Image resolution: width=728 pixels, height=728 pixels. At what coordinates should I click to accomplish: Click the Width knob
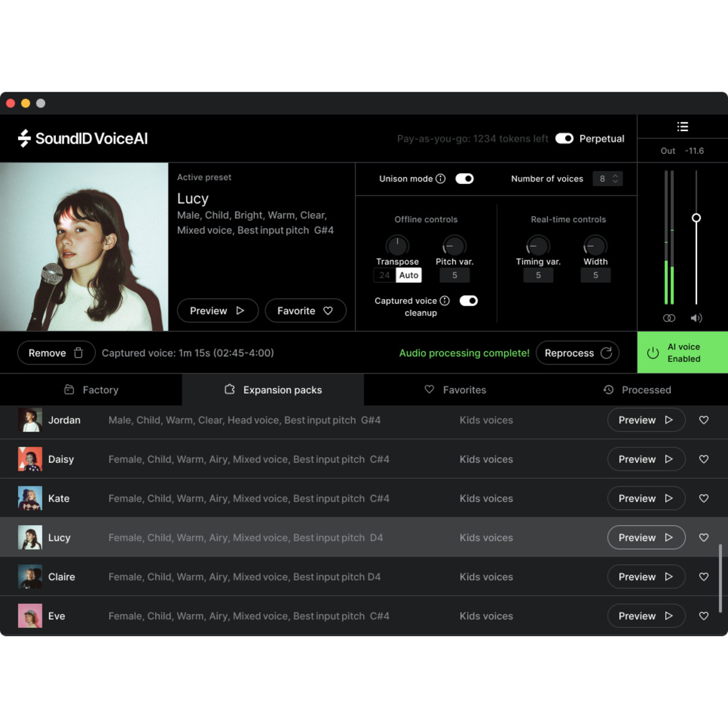pos(595,245)
